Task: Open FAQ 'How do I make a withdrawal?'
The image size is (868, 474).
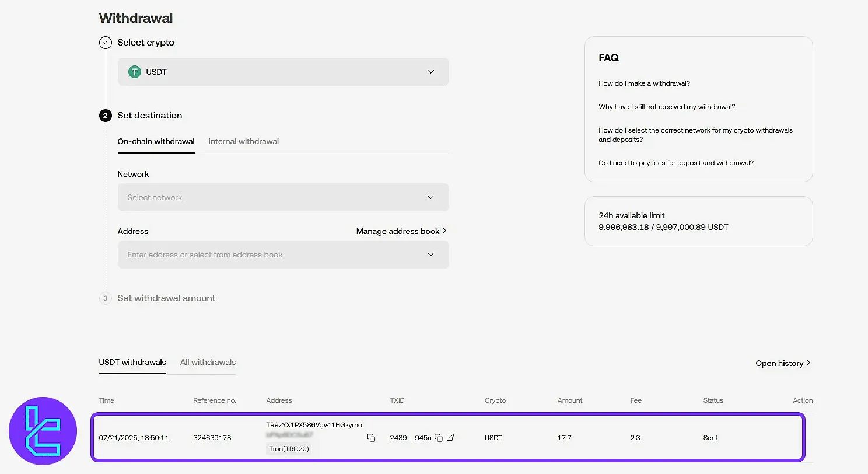Action: click(x=644, y=83)
